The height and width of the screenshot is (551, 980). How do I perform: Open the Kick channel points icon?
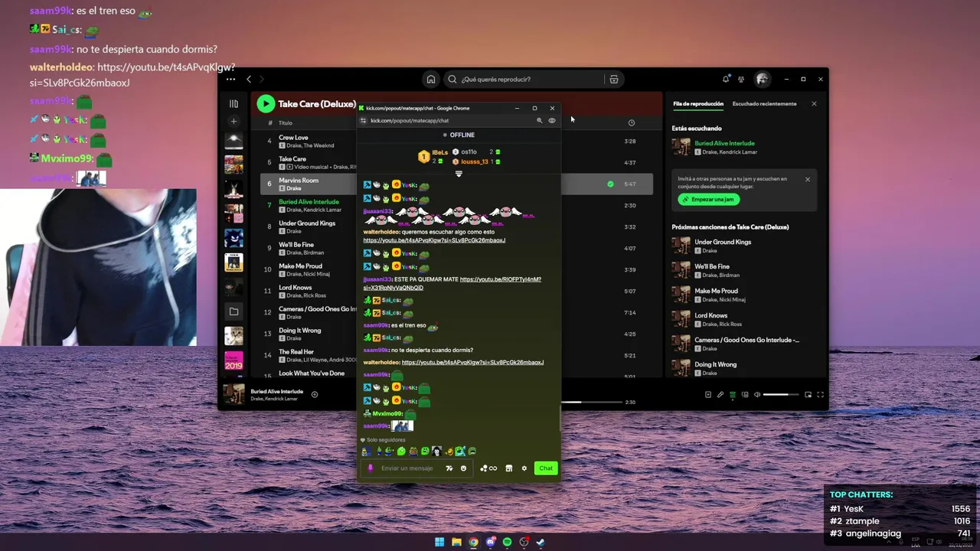[488, 468]
